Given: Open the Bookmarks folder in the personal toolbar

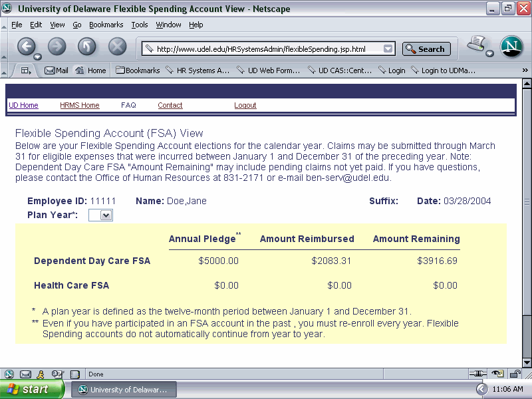Looking at the screenshot, I should tap(138, 70).
